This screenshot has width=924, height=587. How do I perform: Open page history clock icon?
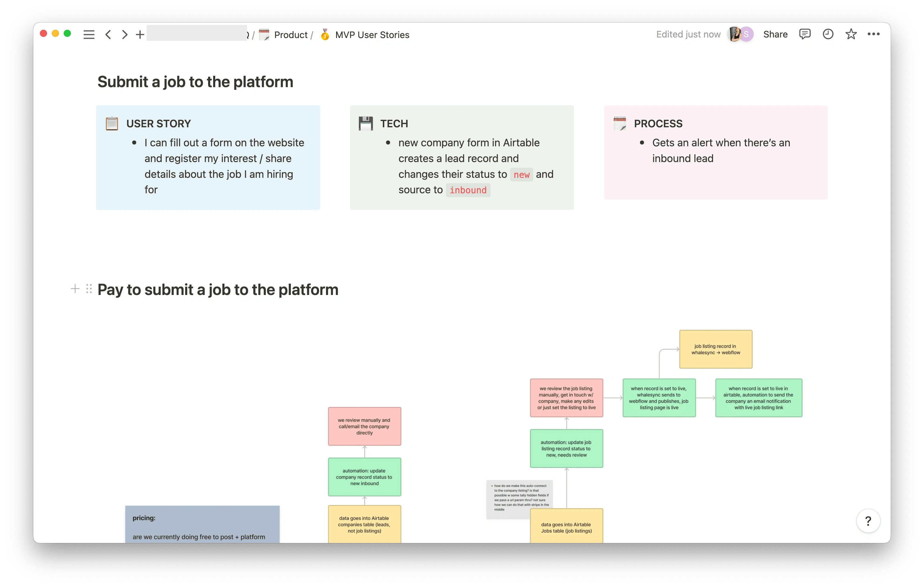pos(828,34)
